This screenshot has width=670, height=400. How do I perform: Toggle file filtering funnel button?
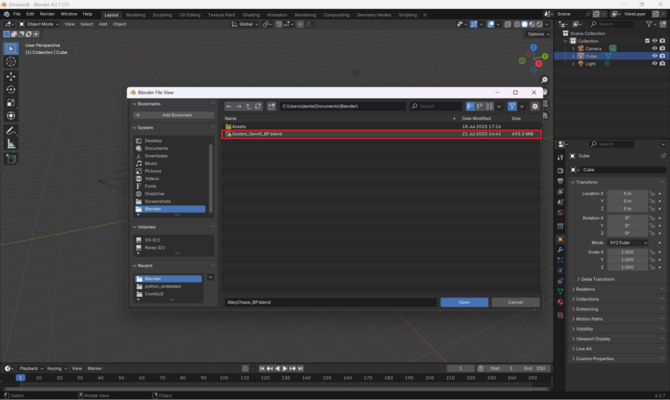pos(512,106)
